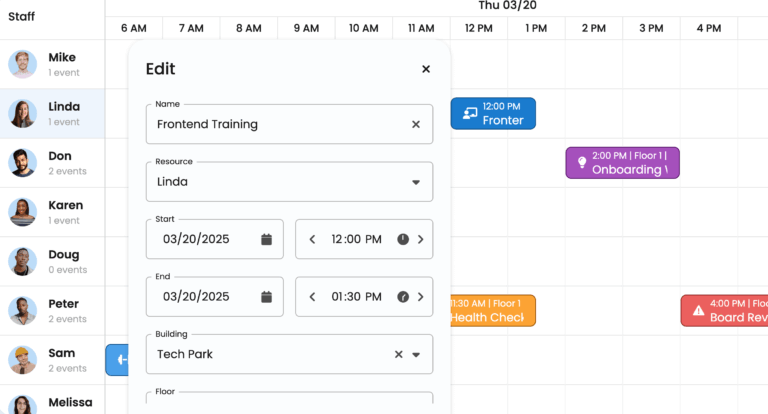768x414 pixels.
Task: Open the orange Health Check event
Action: pyautogui.click(x=493, y=311)
